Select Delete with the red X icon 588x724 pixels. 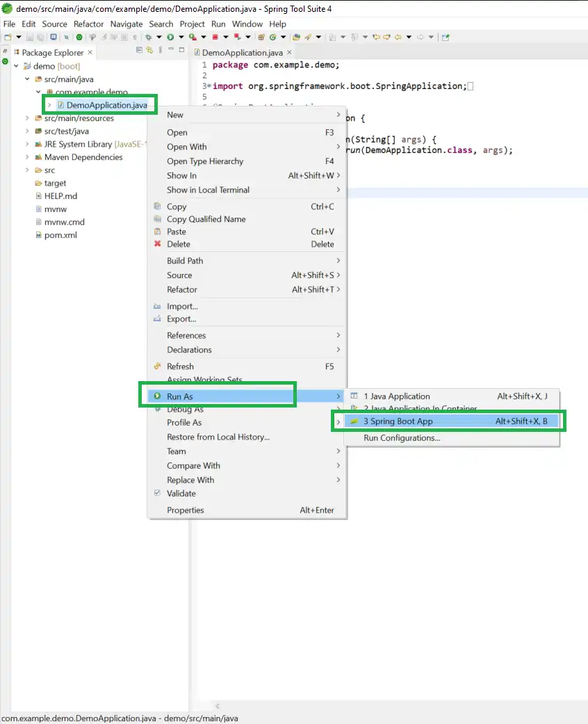coord(178,244)
